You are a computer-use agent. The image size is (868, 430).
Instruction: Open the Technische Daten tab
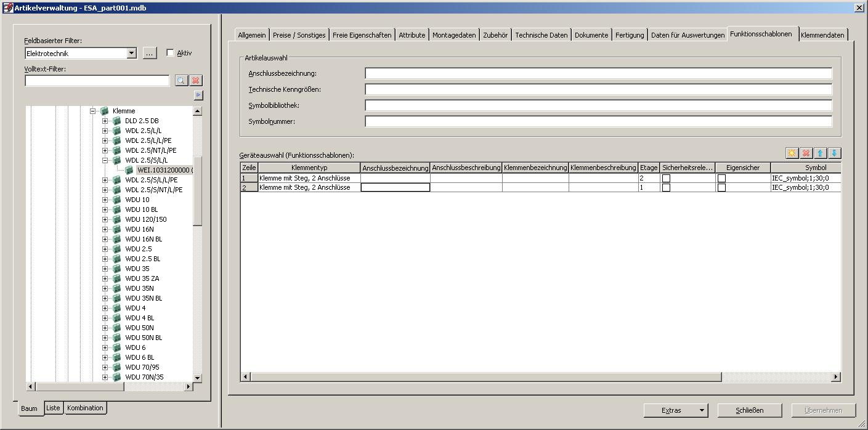coord(541,35)
